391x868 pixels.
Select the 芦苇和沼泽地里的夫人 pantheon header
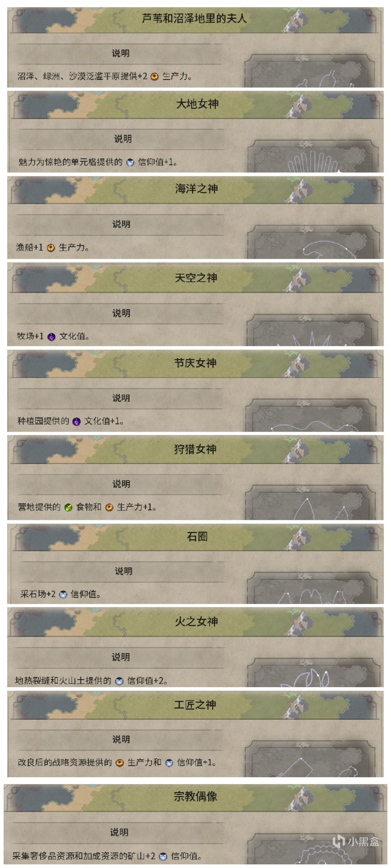[x=194, y=18]
